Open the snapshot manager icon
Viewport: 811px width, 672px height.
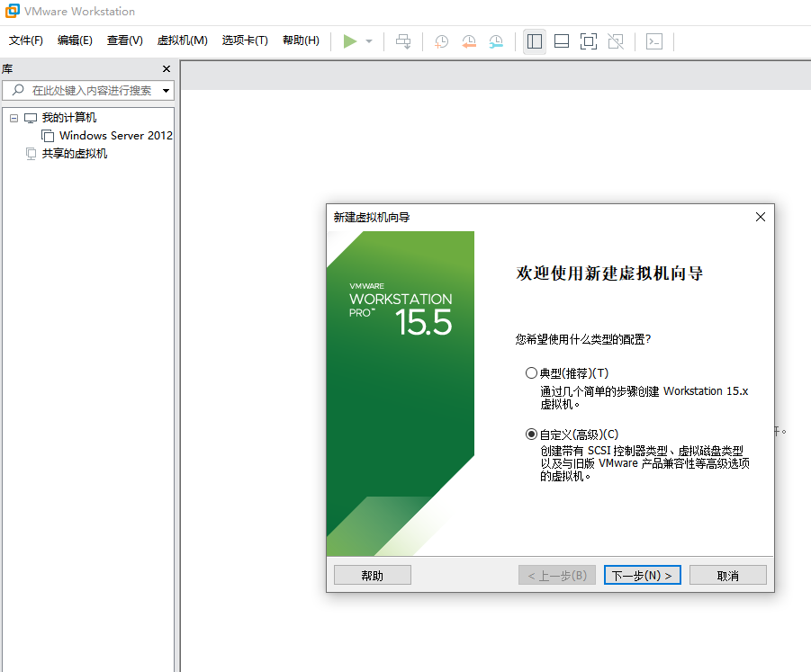pos(496,41)
